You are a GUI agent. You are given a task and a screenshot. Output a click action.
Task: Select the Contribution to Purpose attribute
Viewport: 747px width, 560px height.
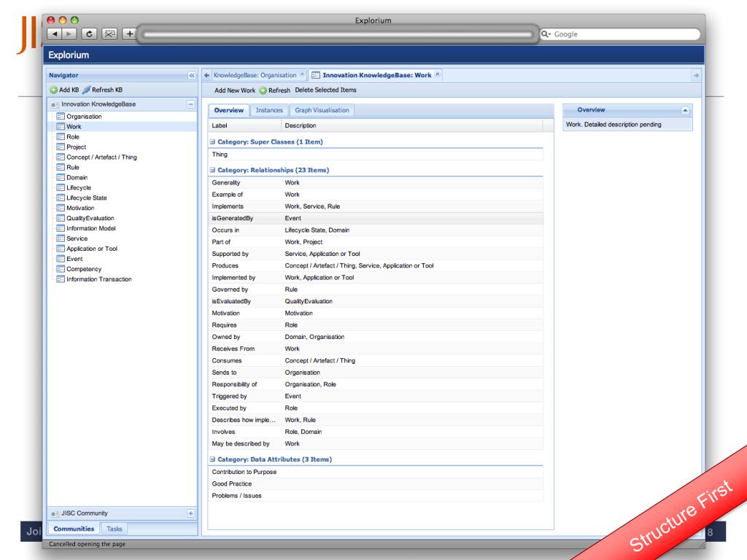pyautogui.click(x=376, y=472)
